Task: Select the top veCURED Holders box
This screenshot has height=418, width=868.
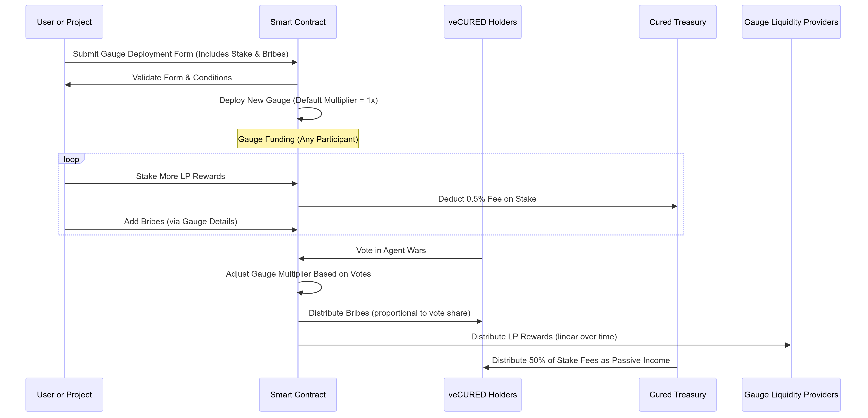Action: [x=482, y=22]
